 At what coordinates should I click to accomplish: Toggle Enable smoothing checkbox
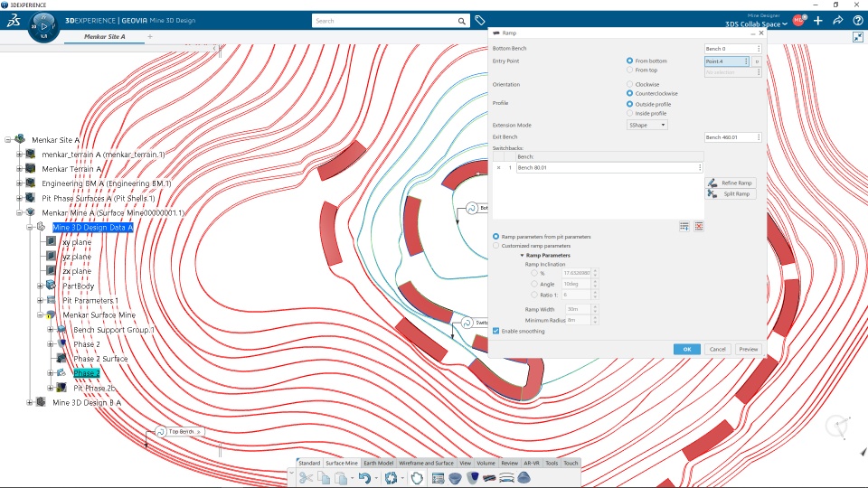click(496, 331)
